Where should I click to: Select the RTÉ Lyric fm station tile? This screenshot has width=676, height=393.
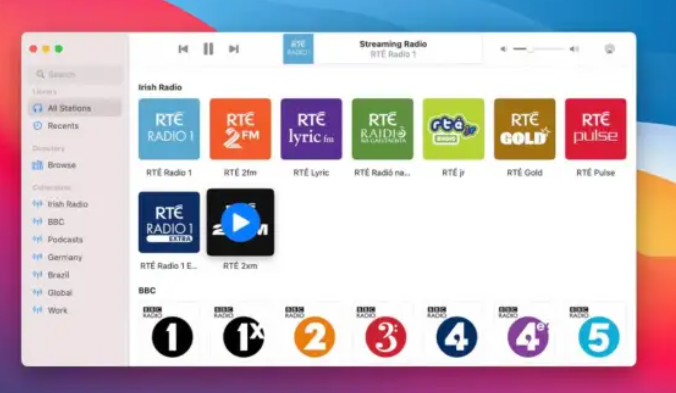click(311, 129)
